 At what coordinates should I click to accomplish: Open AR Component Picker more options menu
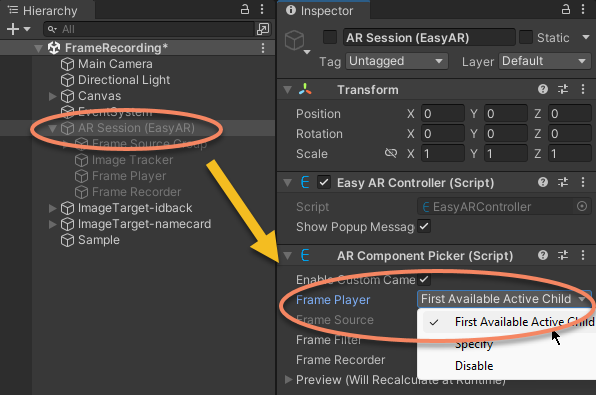(583, 255)
